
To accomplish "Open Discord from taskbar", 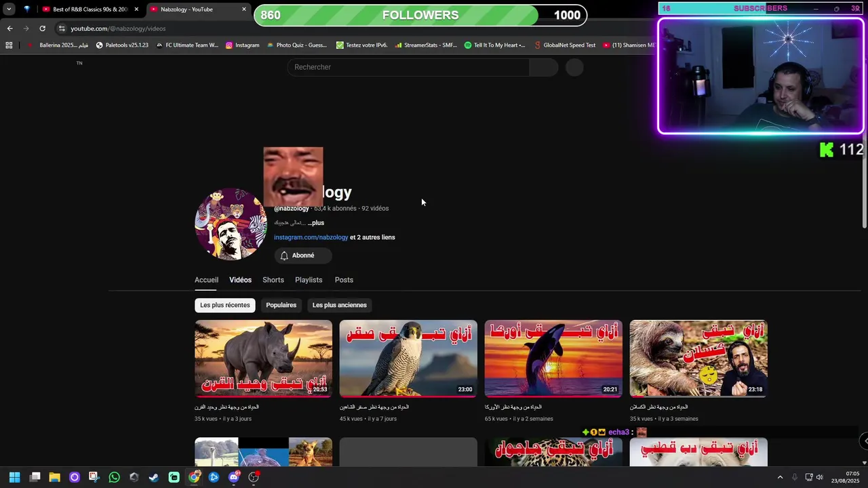I will pos(234,477).
